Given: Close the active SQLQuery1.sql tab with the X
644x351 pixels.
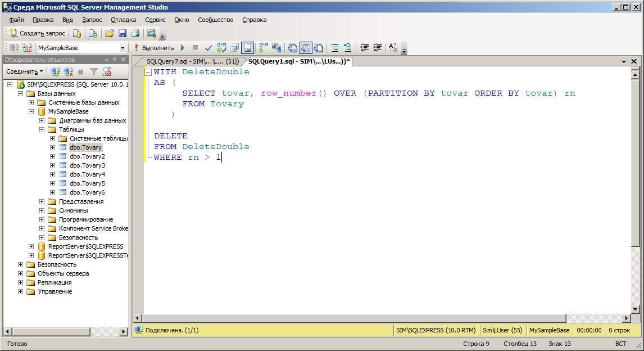Looking at the screenshot, I should click(634, 61).
